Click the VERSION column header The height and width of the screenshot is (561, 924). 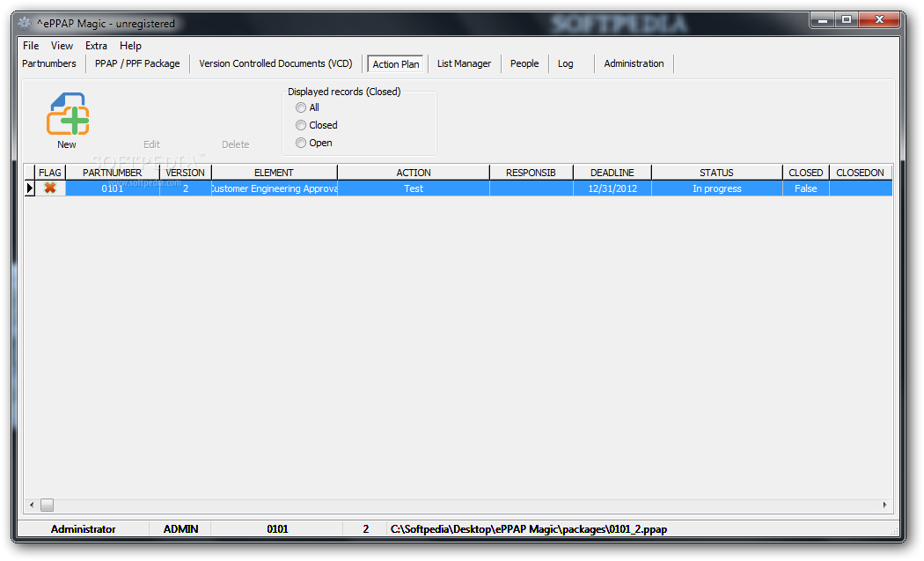(185, 173)
